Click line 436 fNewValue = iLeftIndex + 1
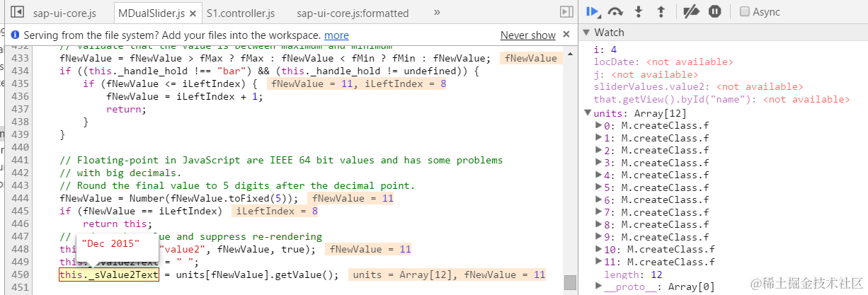Viewport: 868px width, 295px height. click(184, 96)
